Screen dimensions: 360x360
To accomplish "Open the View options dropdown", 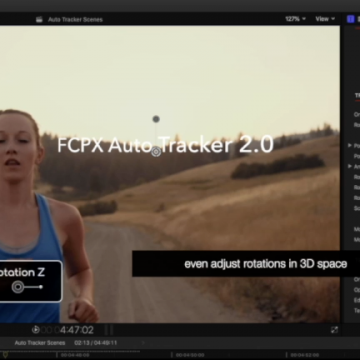I will tap(325, 19).
